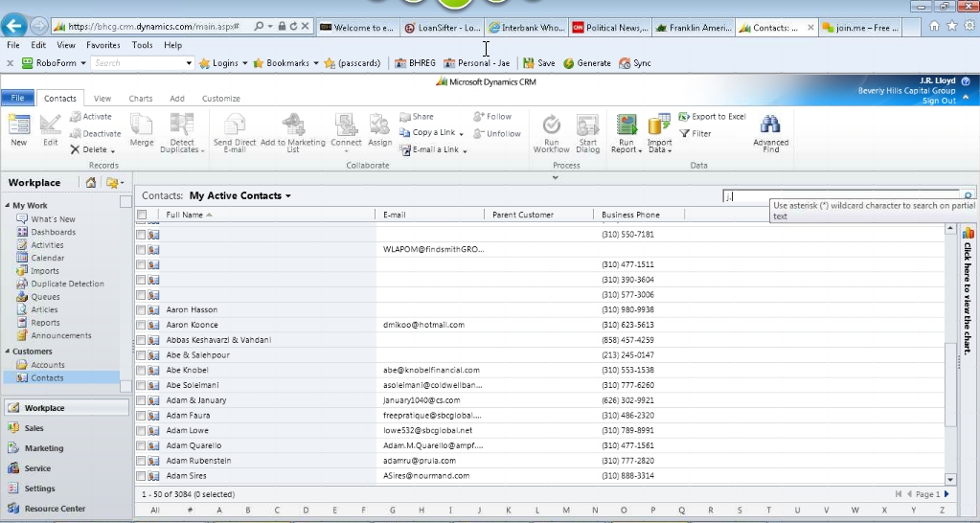Check the box for Aaron Hasson
Screen dimensions: 980x523
tap(141, 310)
